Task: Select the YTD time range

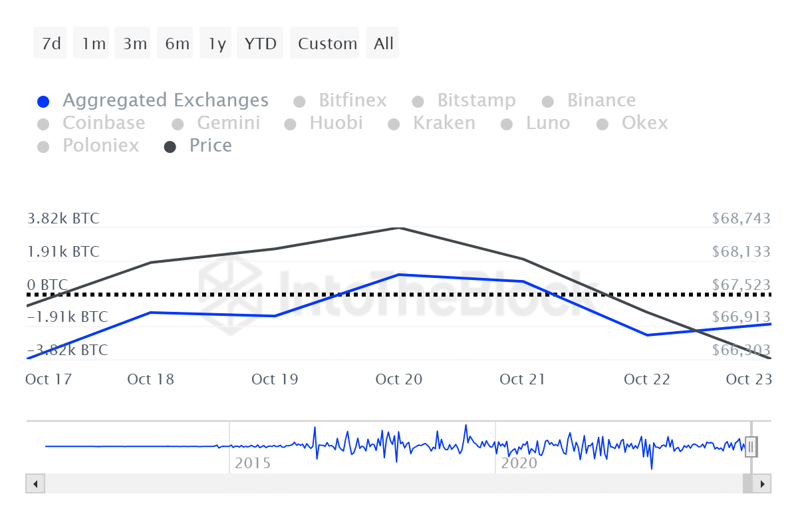Action: (259, 43)
